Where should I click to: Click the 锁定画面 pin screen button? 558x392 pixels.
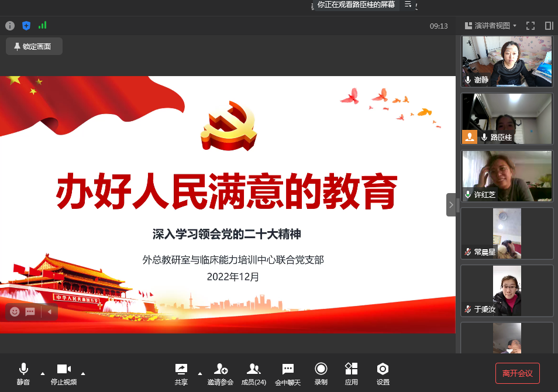34,46
